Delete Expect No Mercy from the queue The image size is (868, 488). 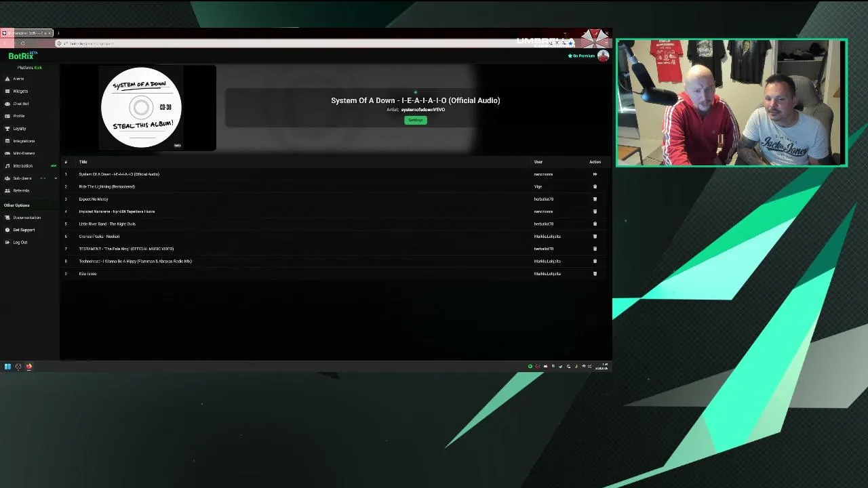[x=595, y=199]
